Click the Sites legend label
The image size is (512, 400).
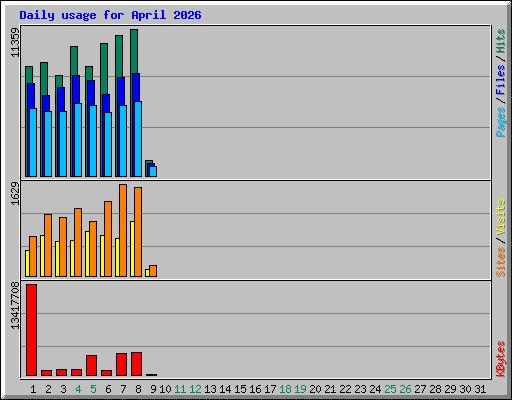coord(500,262)
